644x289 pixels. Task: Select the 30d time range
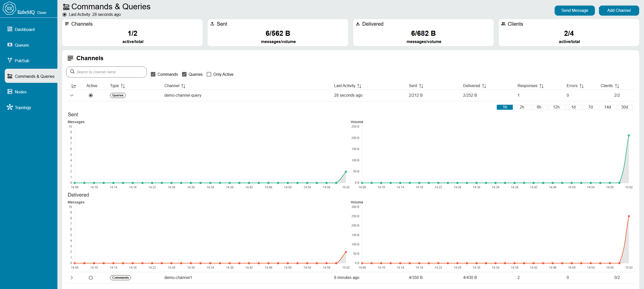[624, 107]
